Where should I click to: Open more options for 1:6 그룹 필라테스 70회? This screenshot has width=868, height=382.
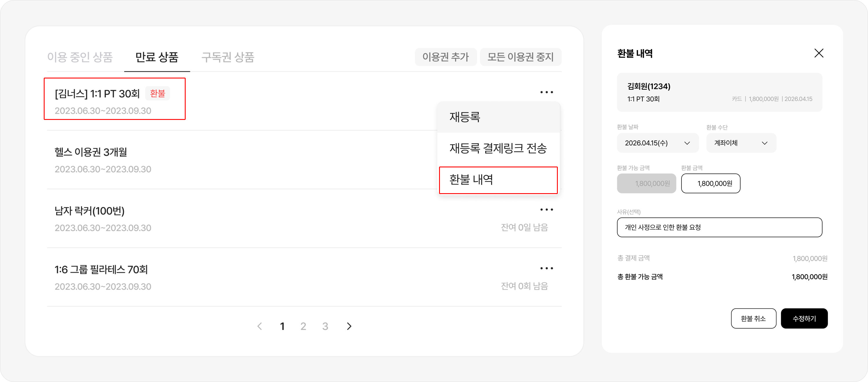tap(546, 268)
